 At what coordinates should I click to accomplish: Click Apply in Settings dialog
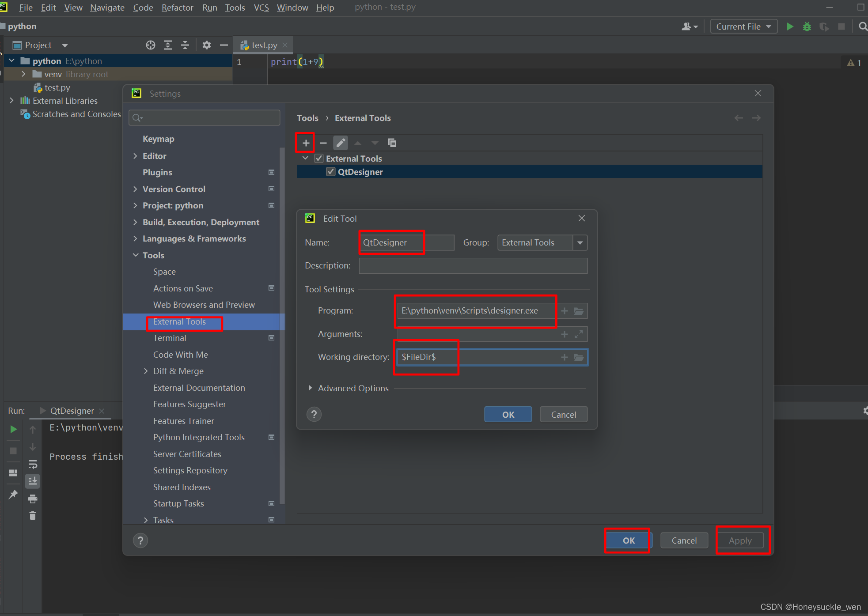pos(740,540)
